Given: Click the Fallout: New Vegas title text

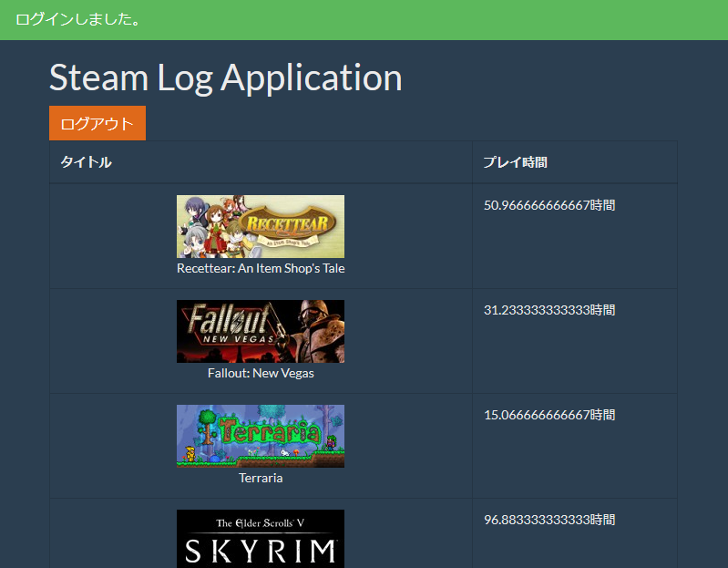Looking at the screenshot, I should 261,374.
